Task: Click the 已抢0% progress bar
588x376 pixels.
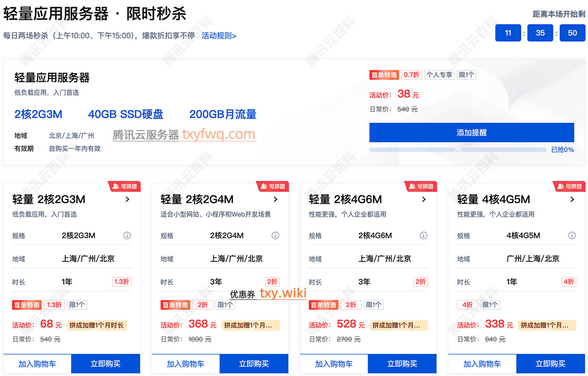Action: (458, 150)
